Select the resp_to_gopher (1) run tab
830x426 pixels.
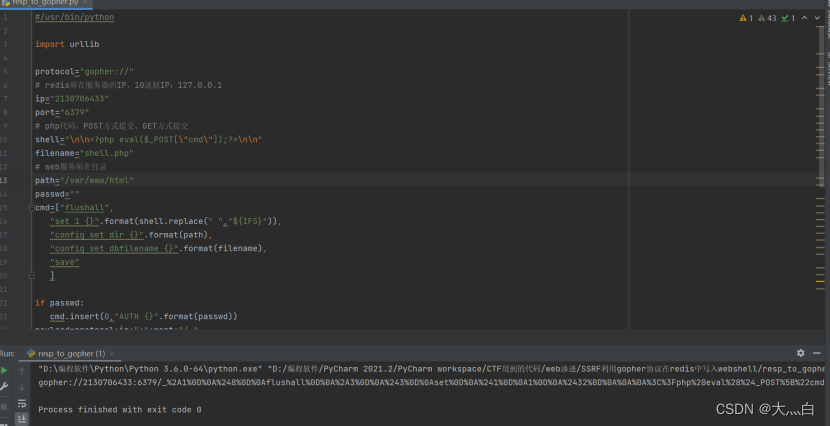coord(71,354)
